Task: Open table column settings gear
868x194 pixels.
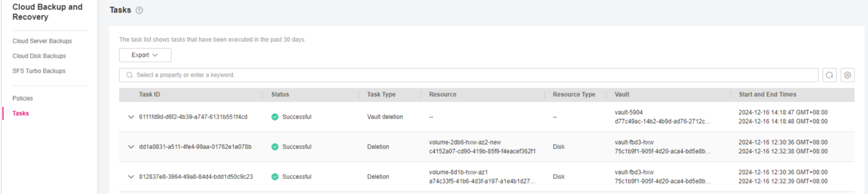Action: click(x=848, y=75)
